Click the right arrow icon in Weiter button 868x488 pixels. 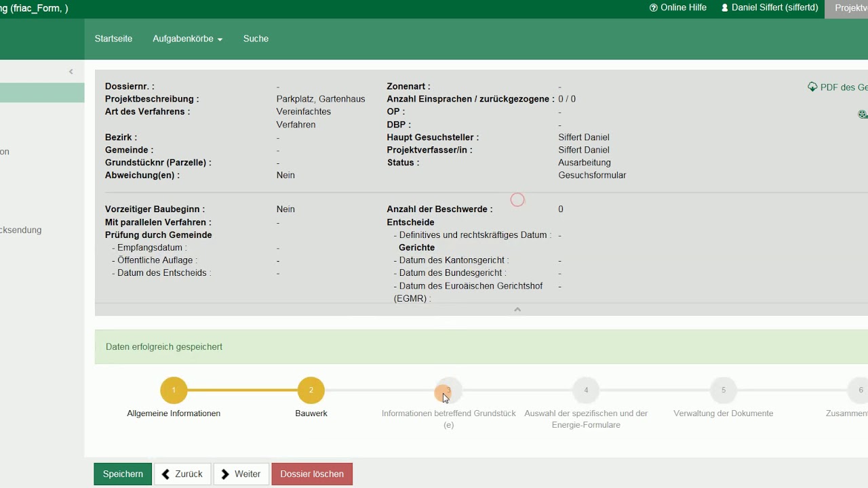(226, 474)
